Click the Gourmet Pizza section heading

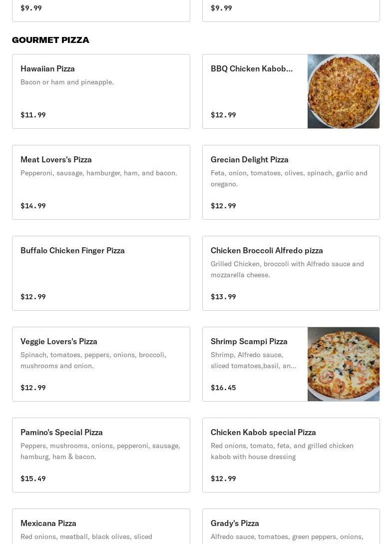50,40
